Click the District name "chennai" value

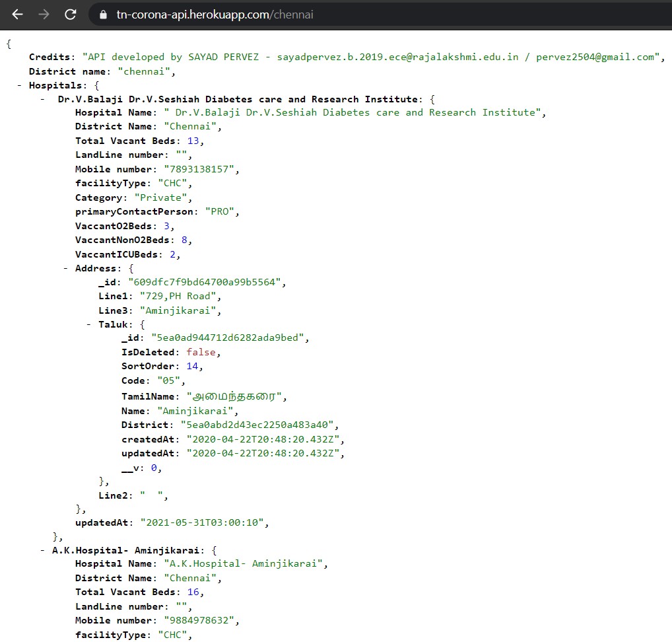point(147,71)
